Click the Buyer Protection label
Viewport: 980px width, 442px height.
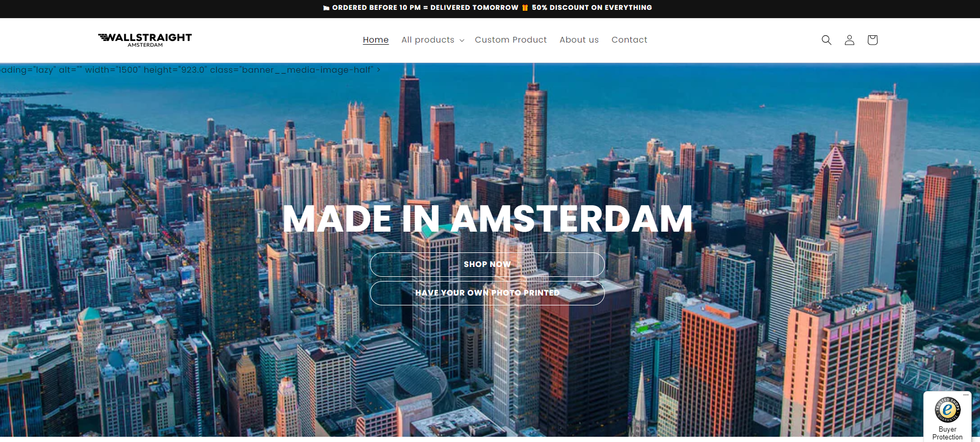tap(947, 433)
